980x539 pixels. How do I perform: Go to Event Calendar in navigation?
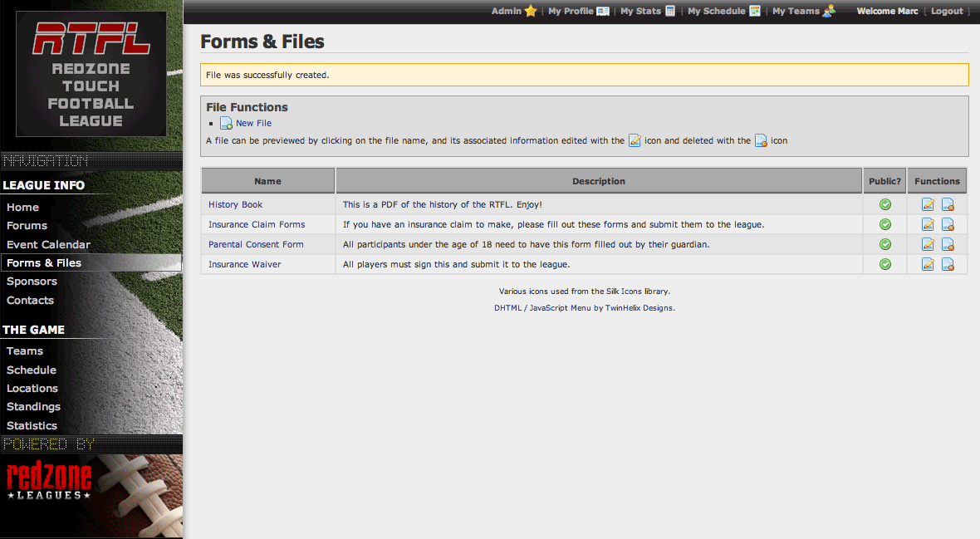(x=48, y=244)
